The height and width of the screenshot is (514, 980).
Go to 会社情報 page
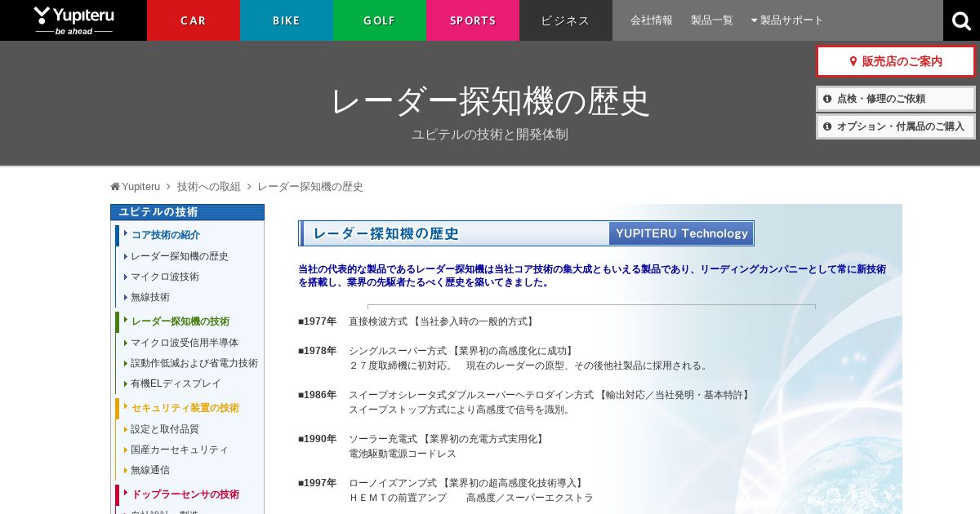[x=652, y=20]
